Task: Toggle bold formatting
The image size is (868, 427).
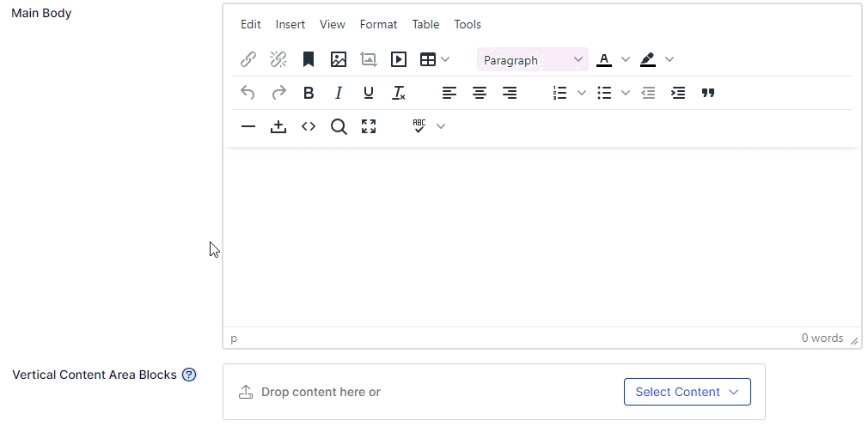Action: 309,93
